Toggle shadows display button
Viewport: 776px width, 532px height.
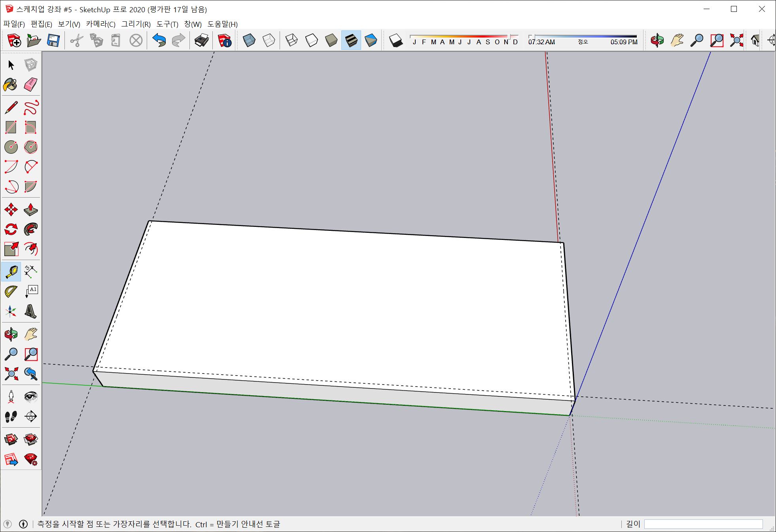[396, 40]
